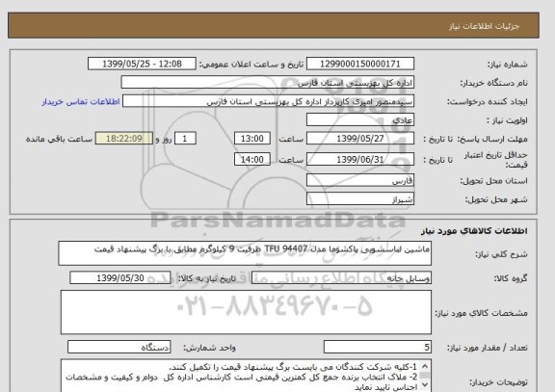Select the label شهر محل تحویل
This screenshot has height=392, width=555.
point(496,199)
